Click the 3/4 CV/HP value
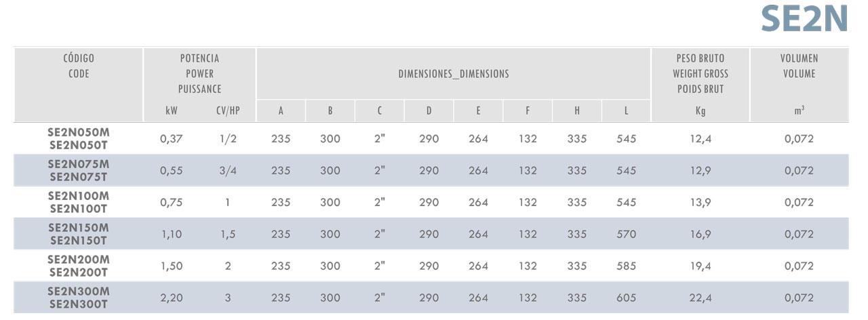This screenshot has width=868, height=320. (x=229, y=171)
